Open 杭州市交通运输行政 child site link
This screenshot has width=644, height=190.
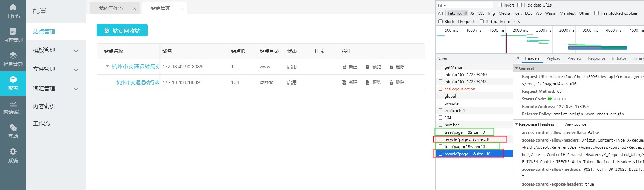(x=138, y=82)
